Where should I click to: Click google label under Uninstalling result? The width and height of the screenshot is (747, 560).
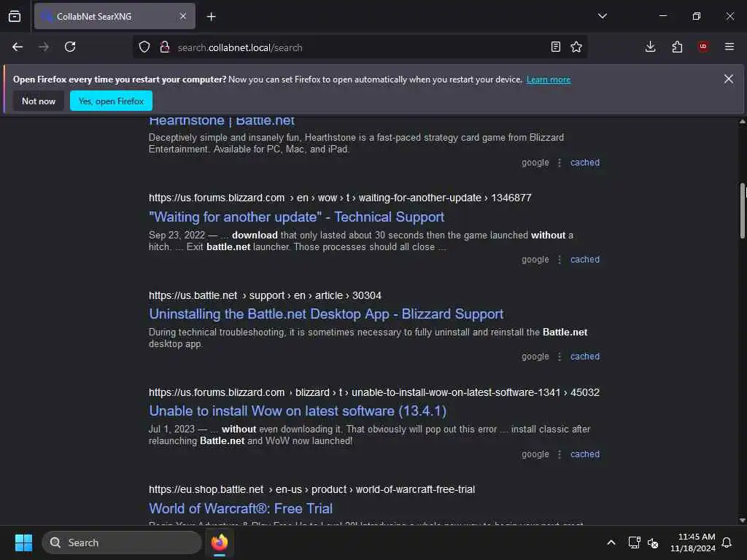(535, 357)
